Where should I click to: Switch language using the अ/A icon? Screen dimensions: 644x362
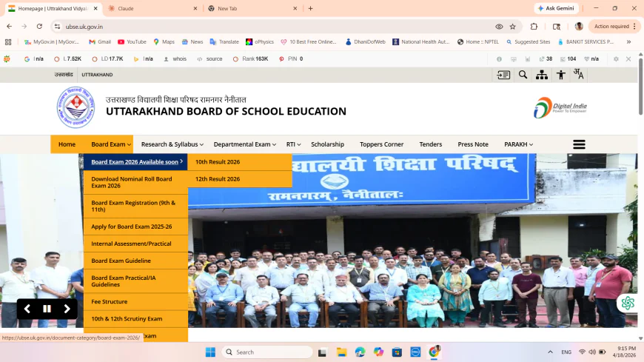(579, 75)
